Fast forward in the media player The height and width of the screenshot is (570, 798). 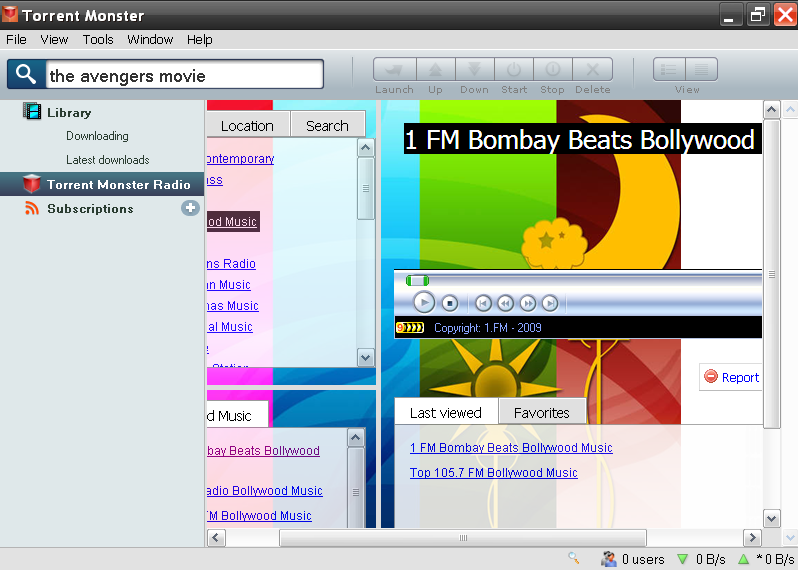click(x=528, y=303)
